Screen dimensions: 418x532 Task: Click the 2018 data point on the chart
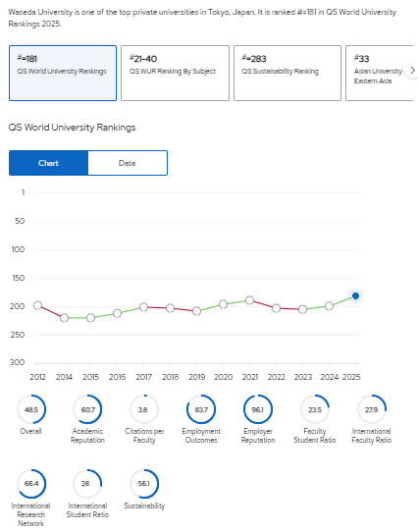pyautogui.click(x=170, y=308)
